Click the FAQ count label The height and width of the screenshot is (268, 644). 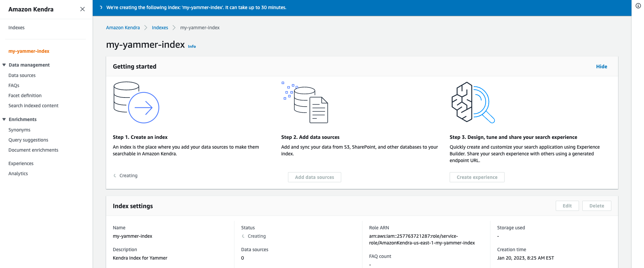pyautogui.click(x=380, y=256)
